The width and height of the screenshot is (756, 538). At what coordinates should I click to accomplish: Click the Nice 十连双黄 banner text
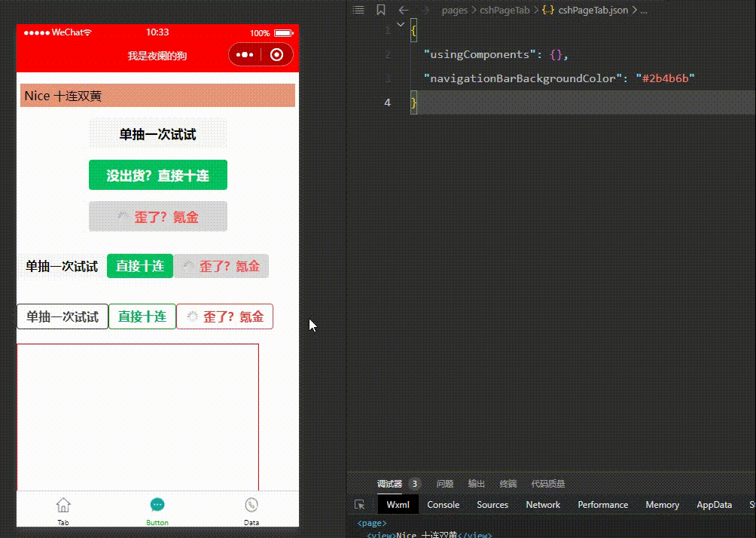click(x=63, y=96)
